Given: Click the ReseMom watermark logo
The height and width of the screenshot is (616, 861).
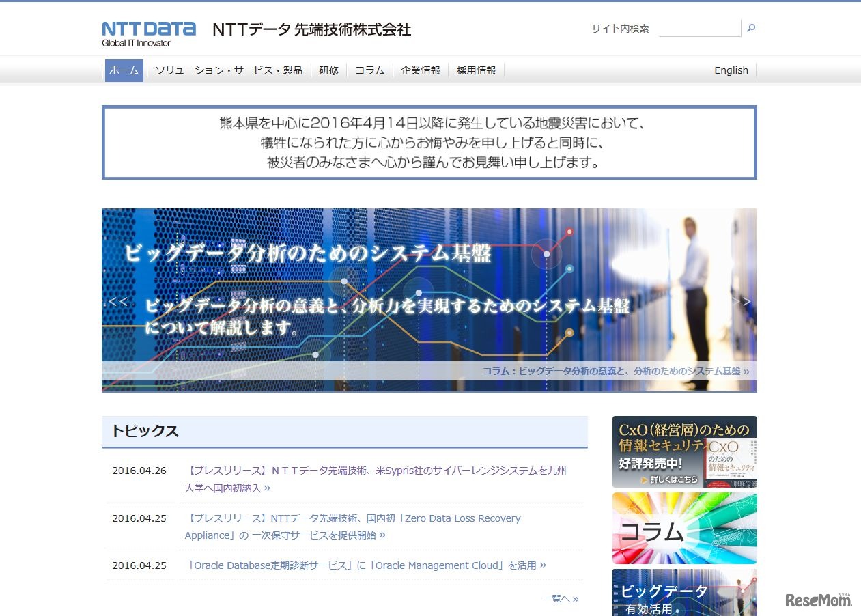Looking at the screenshot, I should [x=817, y=600].
